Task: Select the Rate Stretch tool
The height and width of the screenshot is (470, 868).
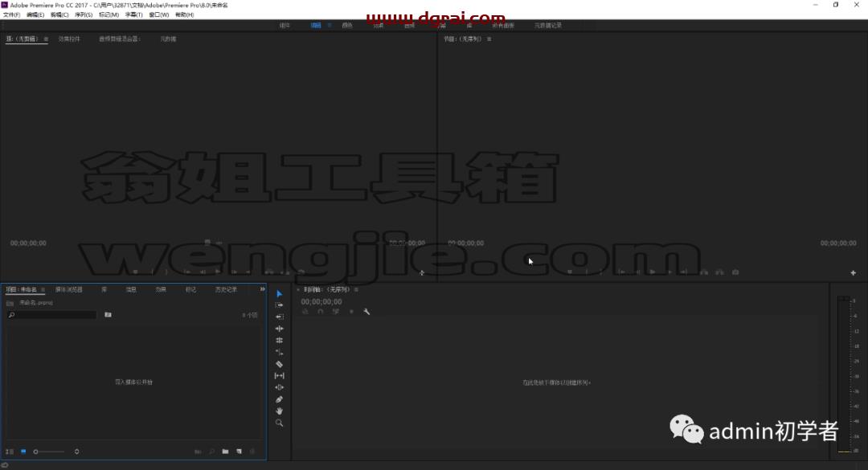Action: [x=279, y=352]
